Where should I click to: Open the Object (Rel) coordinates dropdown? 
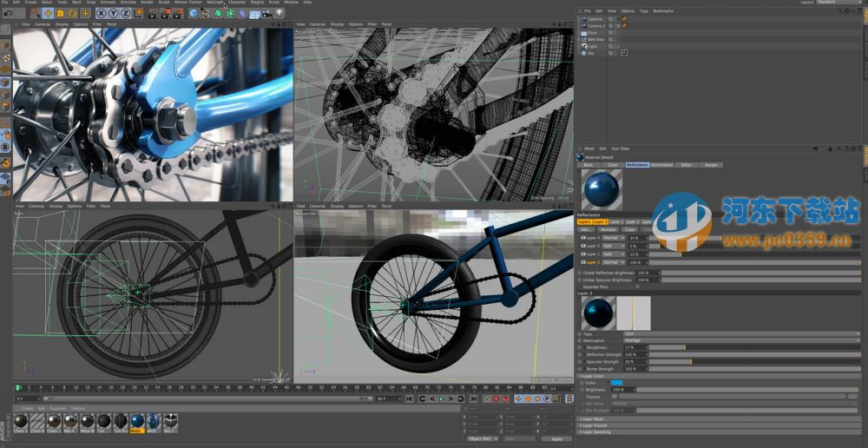point(482,438)
